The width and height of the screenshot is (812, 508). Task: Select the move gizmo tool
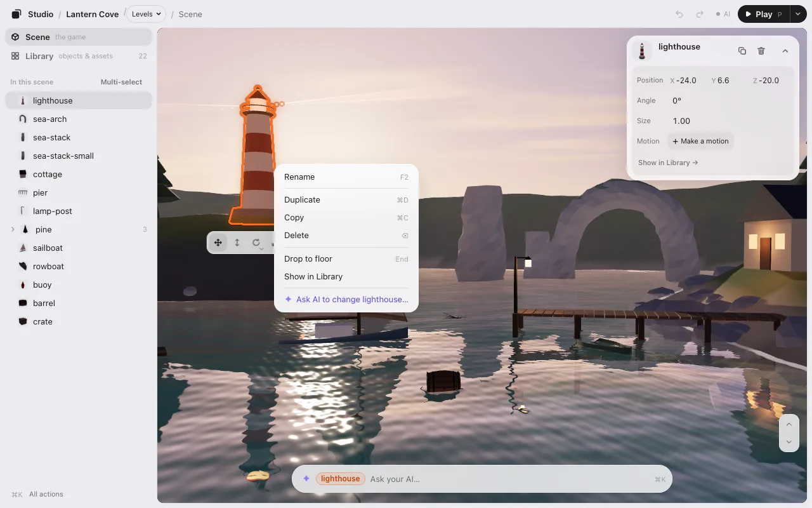tap(218, 243)
